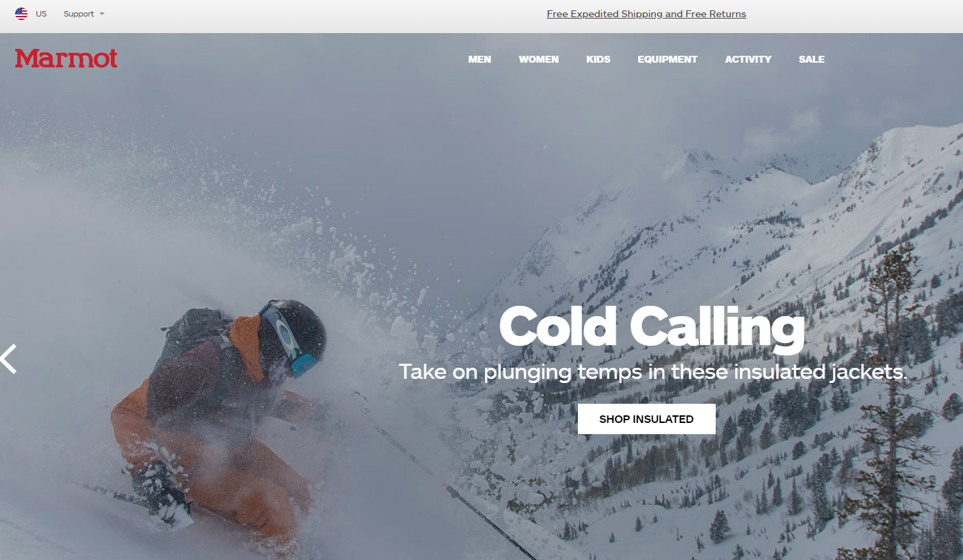The width and height of the screenshot is (963, 560).
Task: Click the Cold Calling headline
Action: point(652,326)
